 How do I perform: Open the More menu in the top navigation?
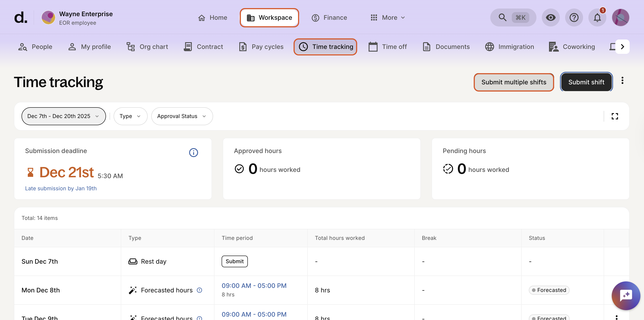(x=387, y=18)
